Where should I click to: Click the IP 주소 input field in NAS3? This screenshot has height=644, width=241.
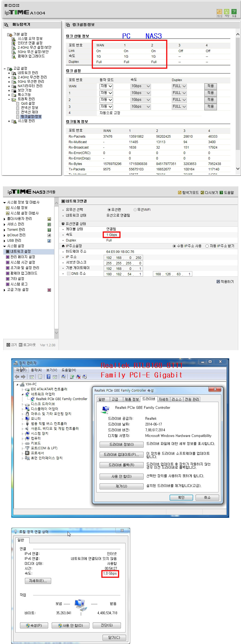point(123,258)
